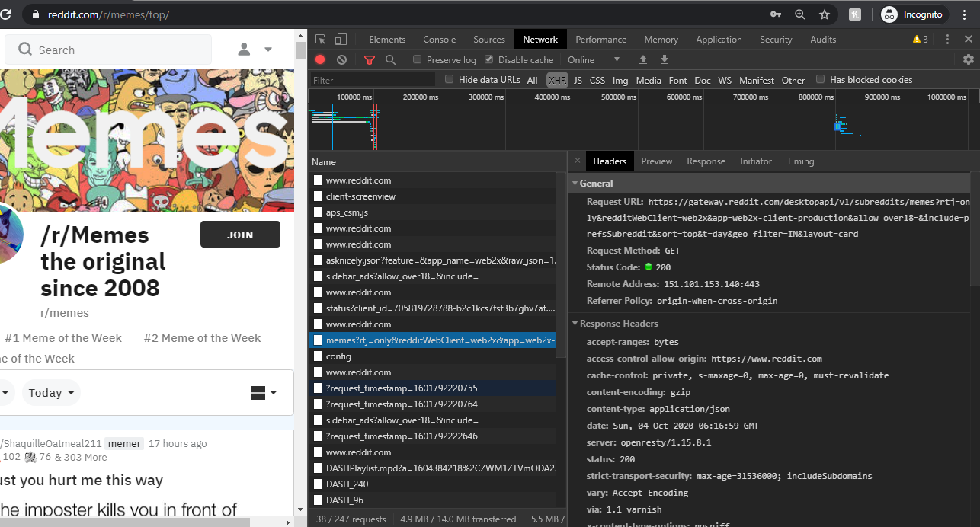The image size is (980, 527).
Task: Open the Today time filter dropdown
Action: 51,393
